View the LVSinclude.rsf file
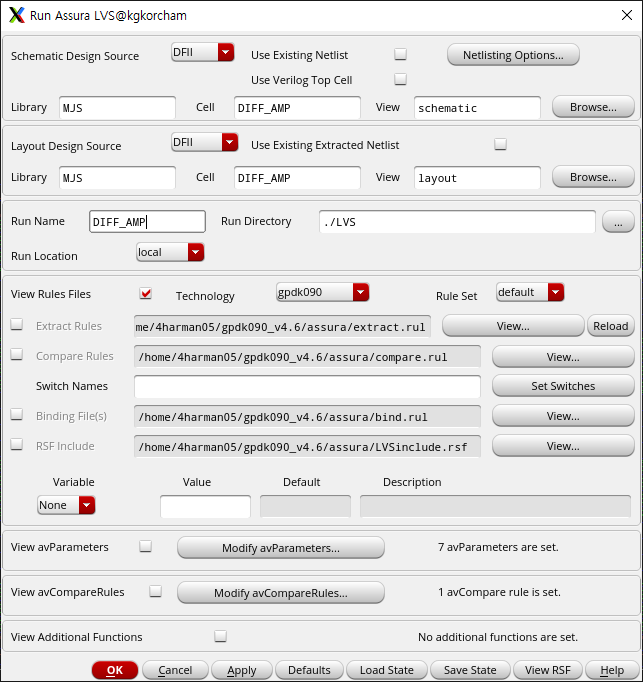The width and height of the screenshot is (643, 682). click(x=563, y=446)
